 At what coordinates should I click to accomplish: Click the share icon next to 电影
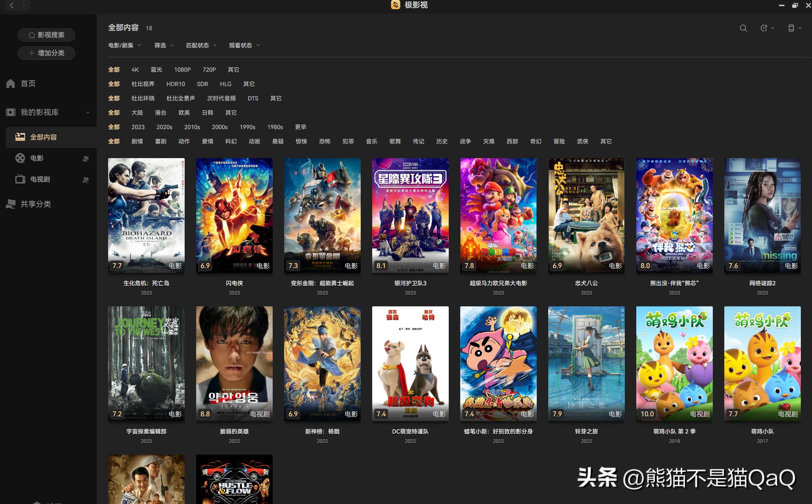[x=86, y=159]
